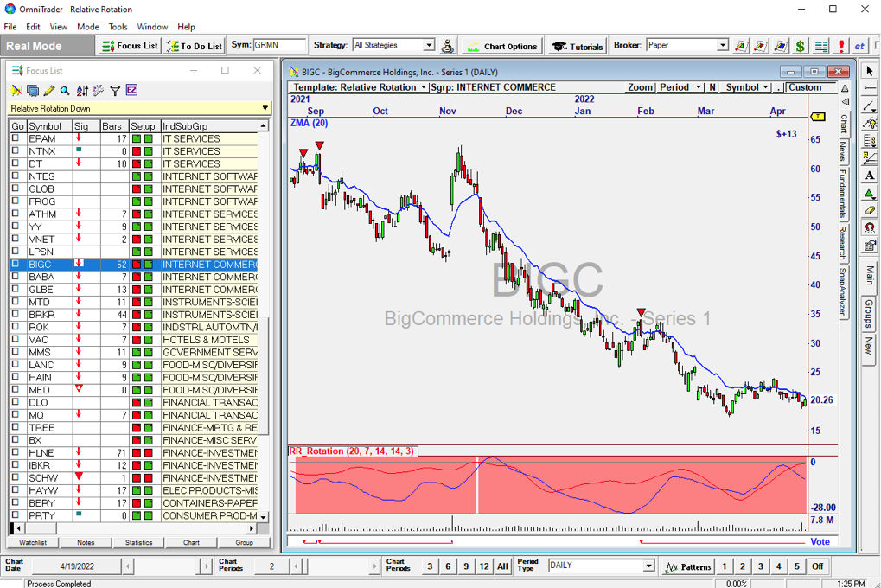The image size is (881, 588).
Task: Tick the Go checkbox for BIGC
Action: click(x=16, y=264)
